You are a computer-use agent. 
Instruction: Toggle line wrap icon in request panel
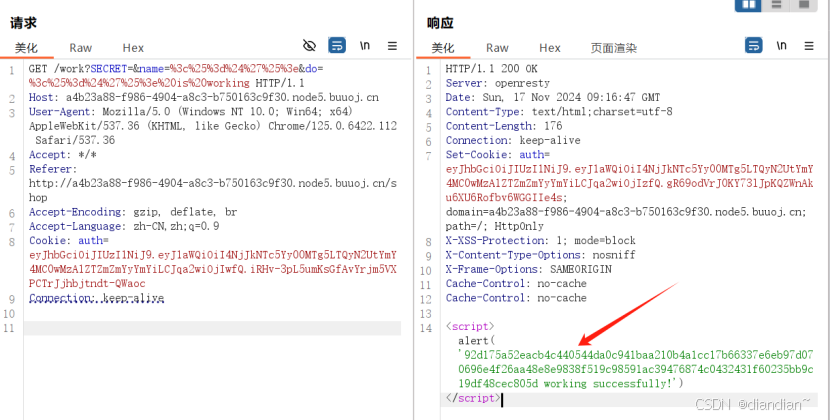[337, 45]
